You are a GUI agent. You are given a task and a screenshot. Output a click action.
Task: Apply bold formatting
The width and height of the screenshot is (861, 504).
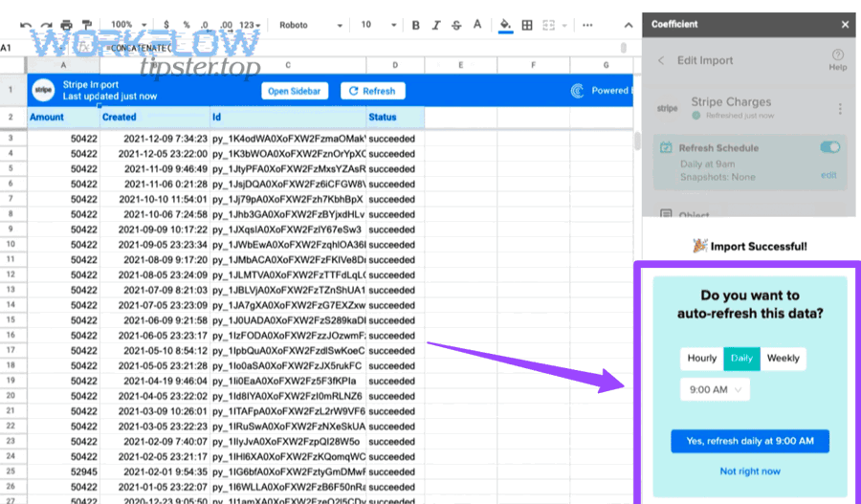(x=416, y=25)
